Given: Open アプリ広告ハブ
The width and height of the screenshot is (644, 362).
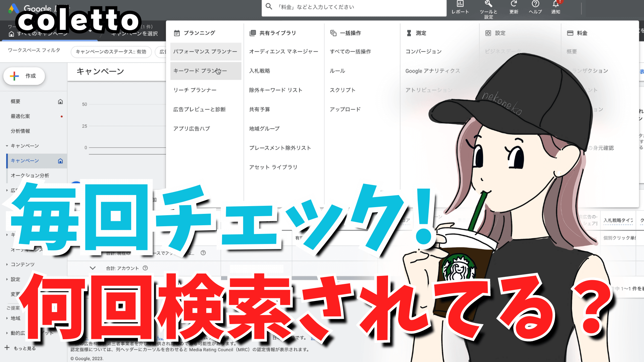Looking at the screenshot, I should pyautogui.click(x=192, y=129).
